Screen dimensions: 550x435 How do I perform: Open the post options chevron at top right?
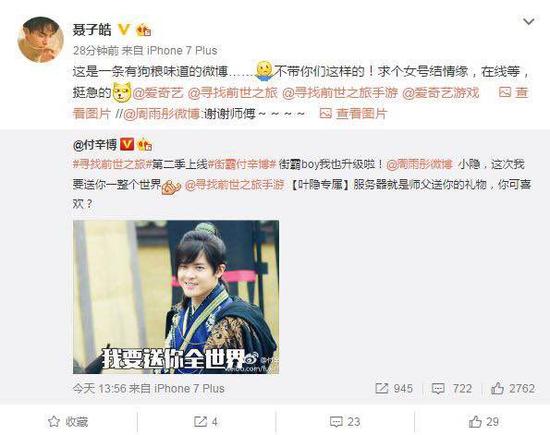coord(528,22)
